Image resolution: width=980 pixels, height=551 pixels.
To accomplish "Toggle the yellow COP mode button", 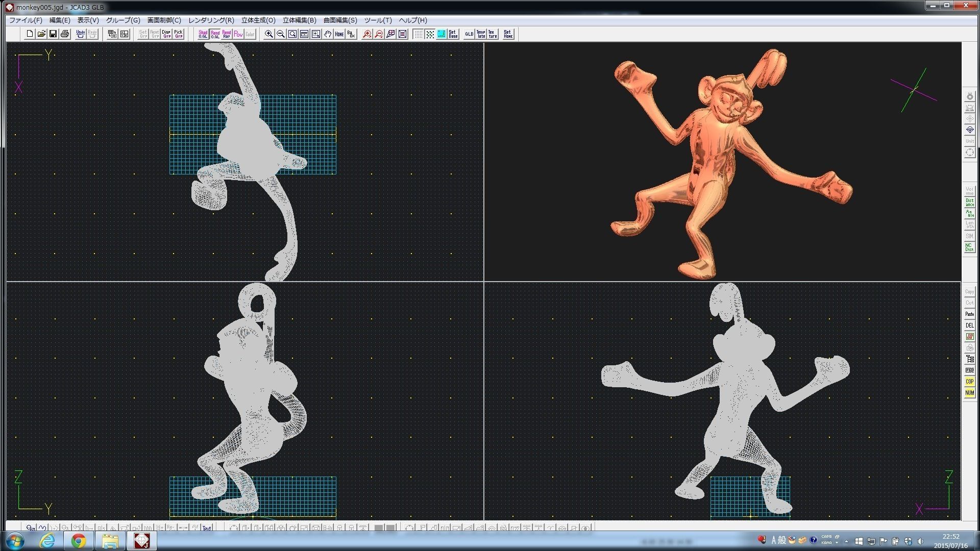I will pyautogui.click(x=969, y=382).
